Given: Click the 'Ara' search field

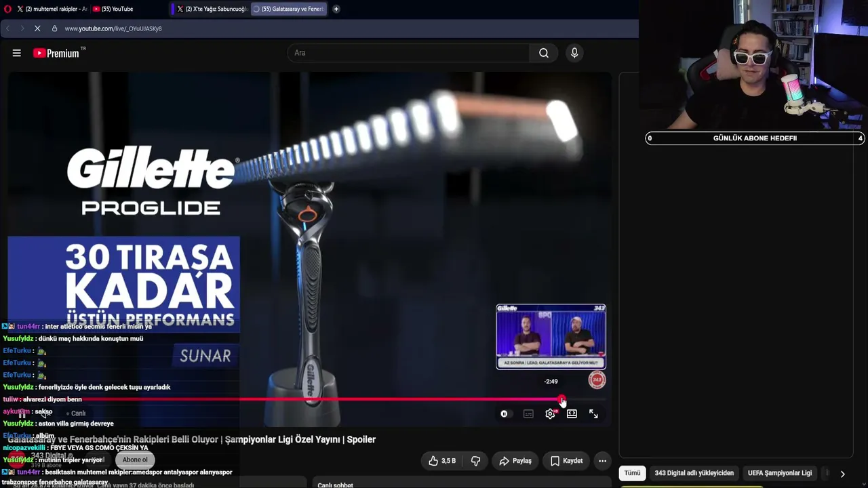Looking at the screenshot, I should point(409,53).
